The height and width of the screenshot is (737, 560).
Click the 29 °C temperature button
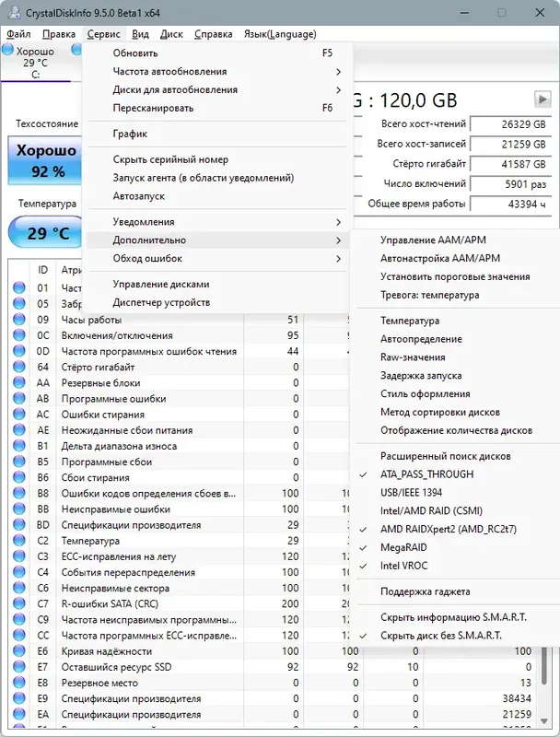46,232
